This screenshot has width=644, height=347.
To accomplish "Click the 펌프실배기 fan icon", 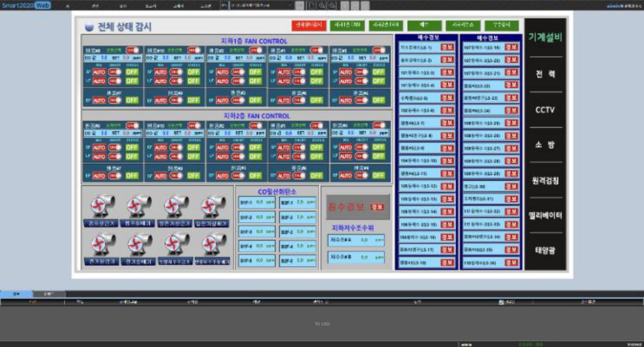I will 139,206.
